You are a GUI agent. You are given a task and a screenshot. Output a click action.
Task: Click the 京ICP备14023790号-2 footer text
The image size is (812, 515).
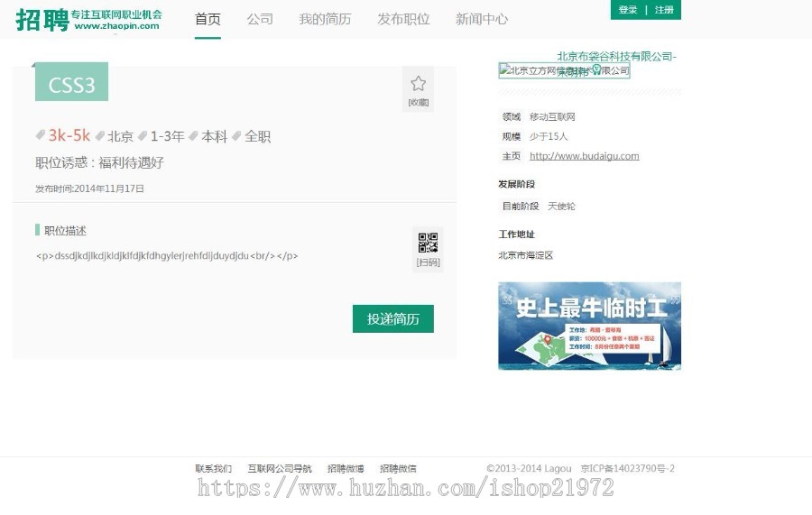click(x=628, y=468)
